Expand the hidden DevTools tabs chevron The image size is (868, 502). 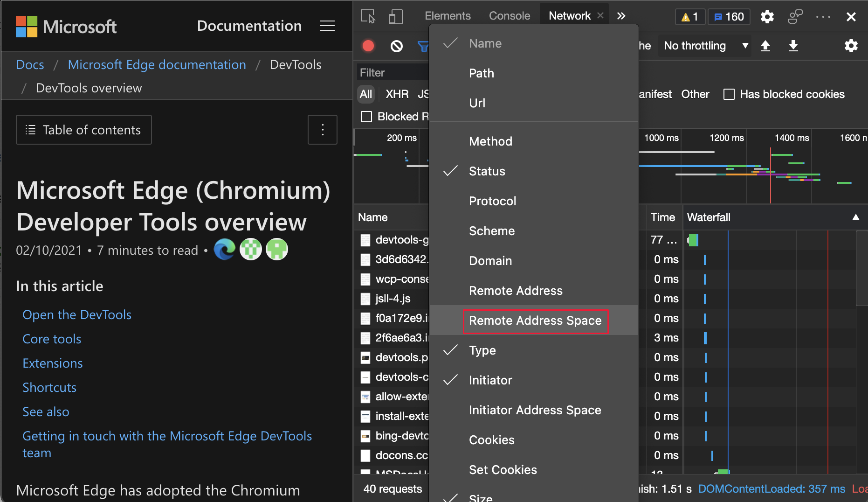click(x=621, y=15)
